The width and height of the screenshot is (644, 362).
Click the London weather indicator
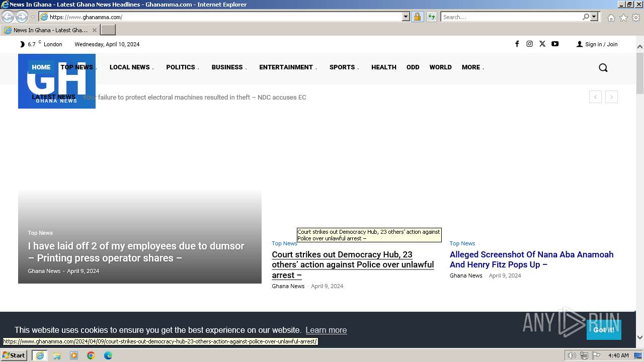(x=41, y=44)
